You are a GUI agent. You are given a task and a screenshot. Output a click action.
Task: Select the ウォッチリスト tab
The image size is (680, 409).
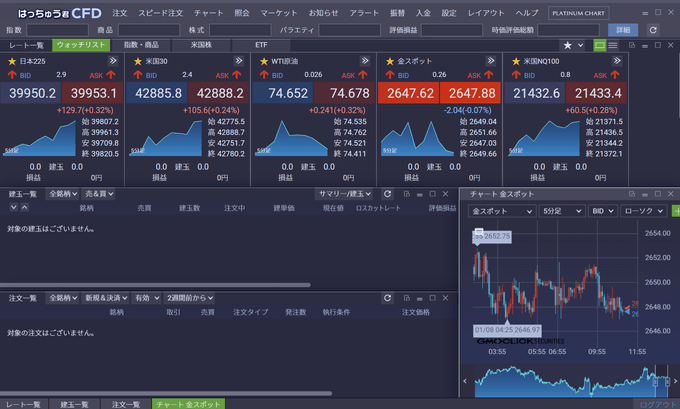point(81,45)
